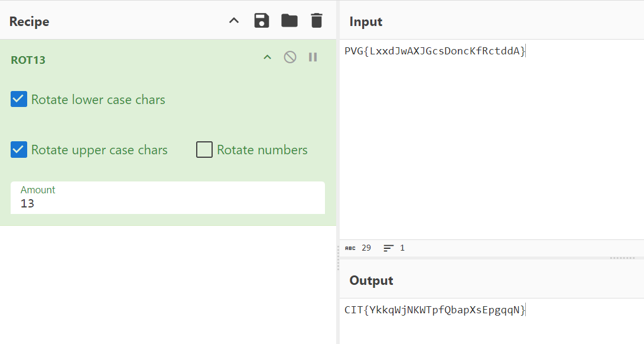644x344 pixels.
Task: Click the Output panel header
Action: (371, 280)
